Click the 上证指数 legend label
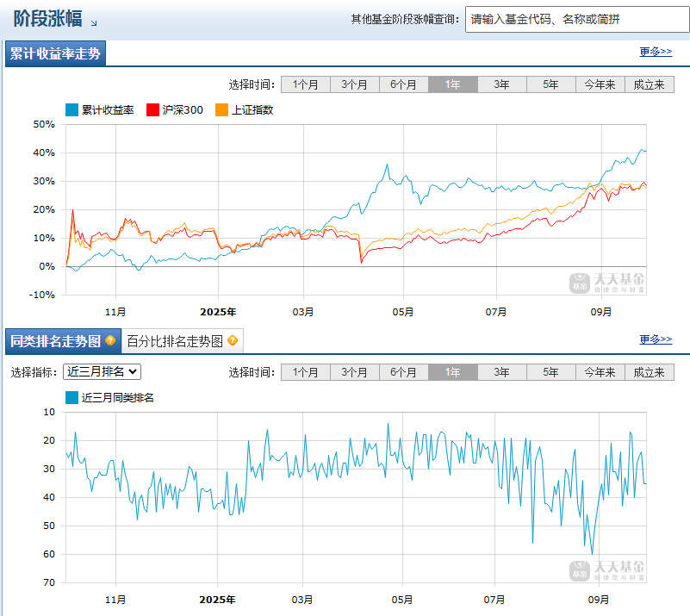The height and width of the screenshot is (616, 690). coord(252,110)
